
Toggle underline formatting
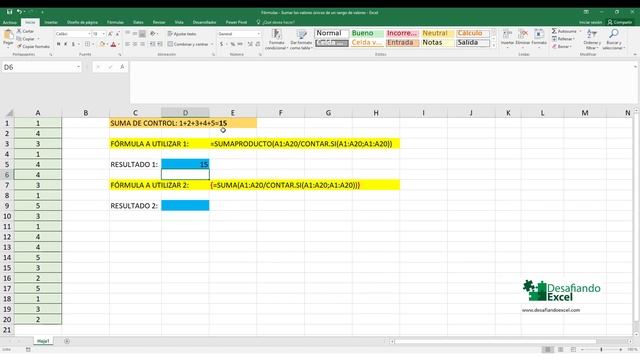pos(73,44)
